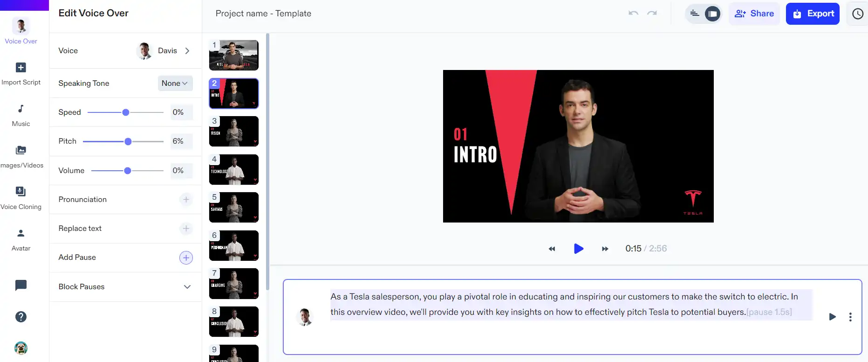
Task: Select slide 8 Conclusion thumbnail
Action: tap(234, 322)
